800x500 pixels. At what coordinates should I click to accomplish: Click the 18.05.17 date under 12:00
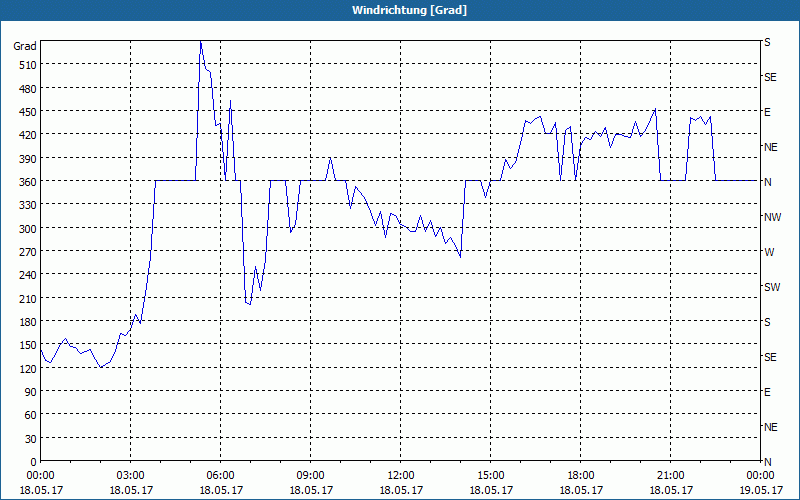[401, 490]
